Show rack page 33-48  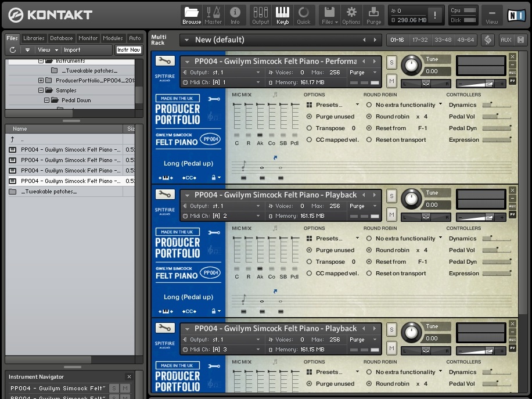click(x=443, y=39)
